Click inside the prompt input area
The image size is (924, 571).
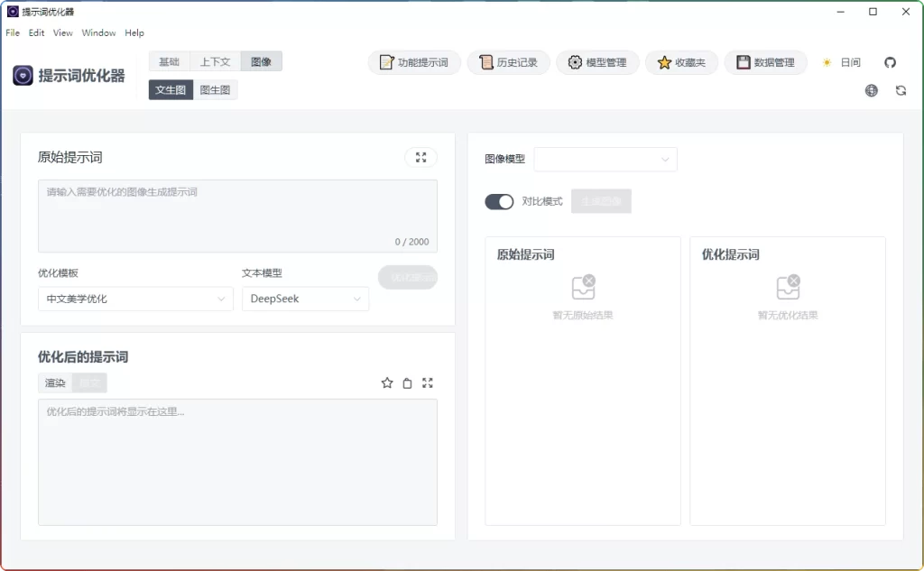coord(236,215)
